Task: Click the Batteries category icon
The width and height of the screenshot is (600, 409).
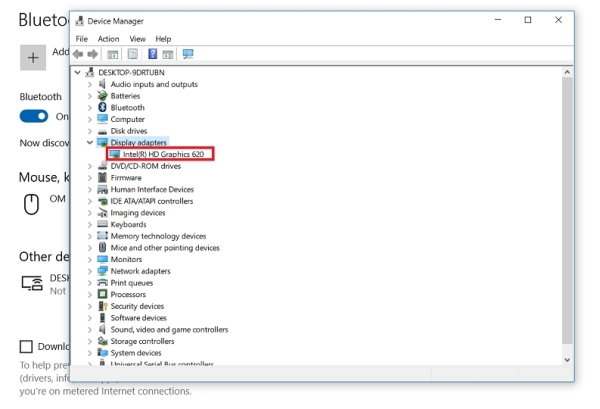Action: [102, 96]
